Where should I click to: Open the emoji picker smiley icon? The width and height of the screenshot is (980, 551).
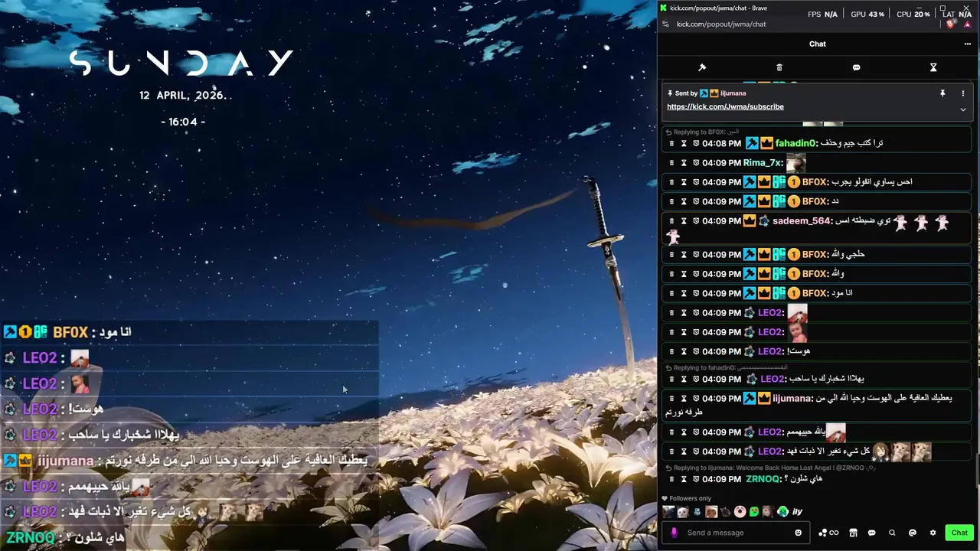click(x=798, y=533)
